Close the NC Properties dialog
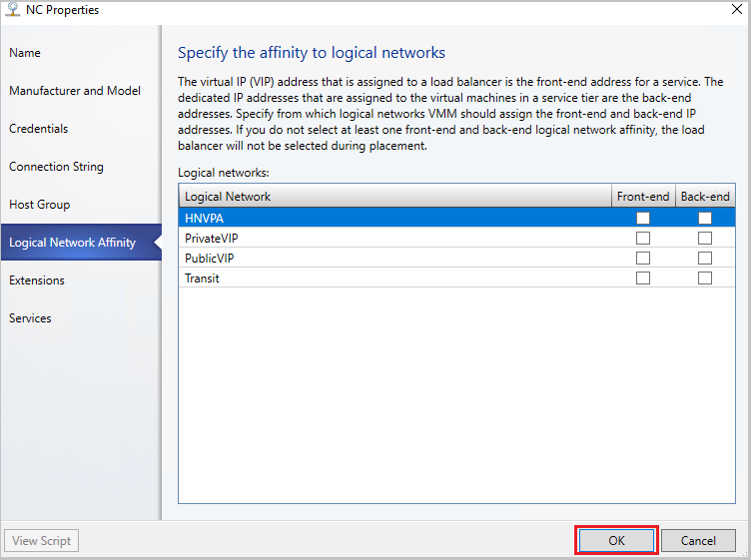The width and height of the screenshot is (751, 560). (x=734, y=10)
